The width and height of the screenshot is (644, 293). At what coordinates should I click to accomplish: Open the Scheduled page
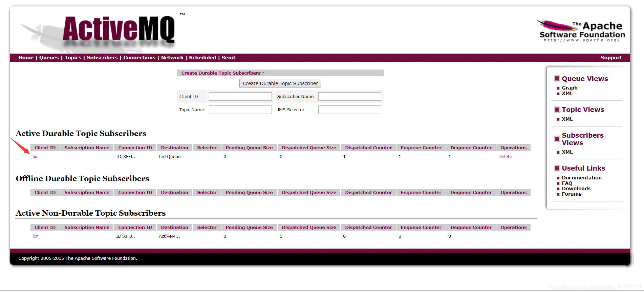point(202,58)
